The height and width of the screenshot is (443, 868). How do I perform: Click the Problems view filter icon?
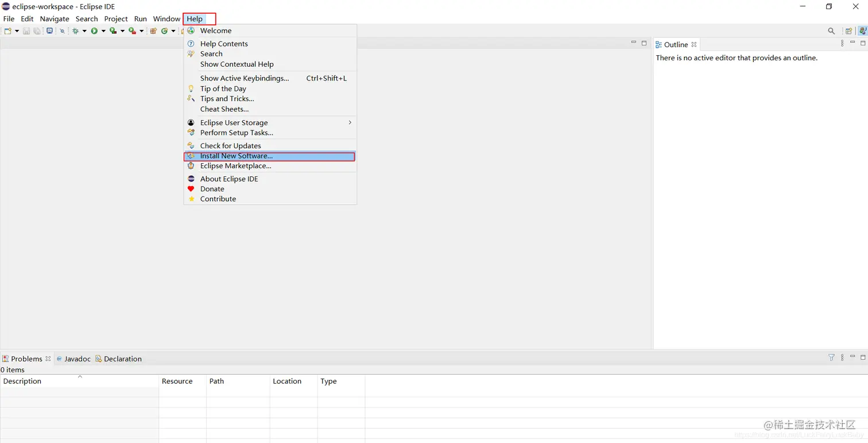pyautogui.click(x=831, y=357)
